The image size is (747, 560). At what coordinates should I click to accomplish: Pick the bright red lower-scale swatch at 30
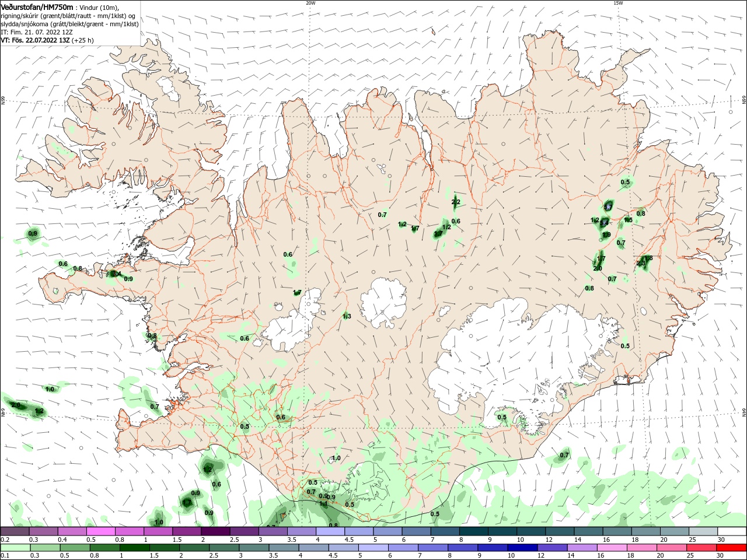[x=731, y=548]
